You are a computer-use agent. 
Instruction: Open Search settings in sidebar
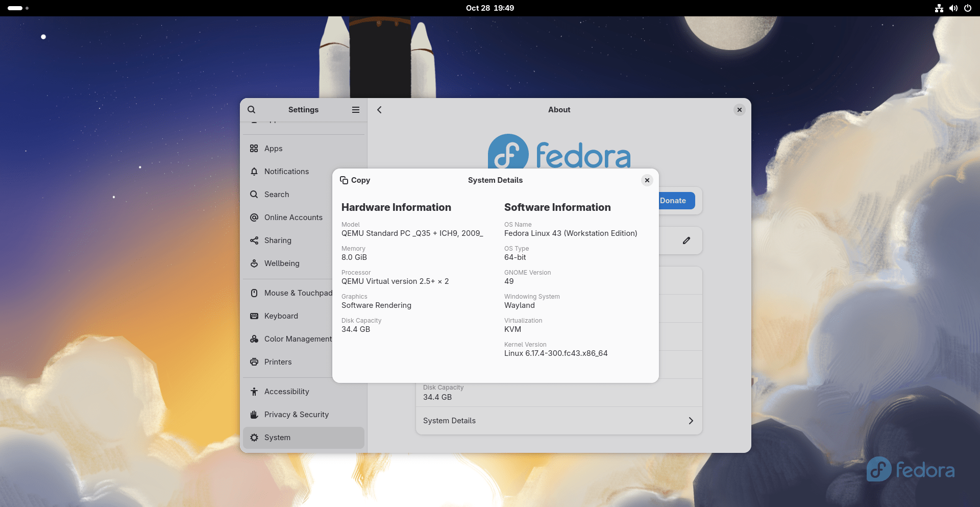click(276, 195)
